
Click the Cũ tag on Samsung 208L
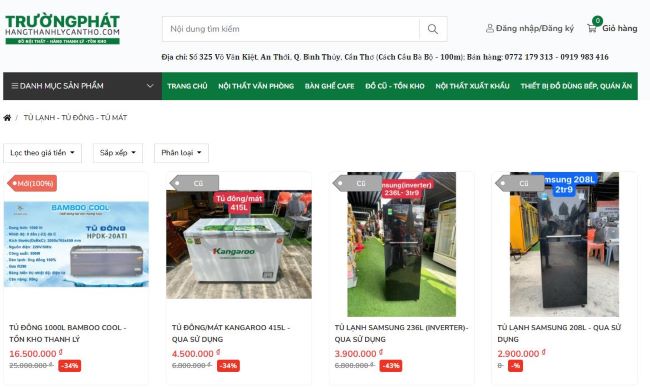pos(520,183)
